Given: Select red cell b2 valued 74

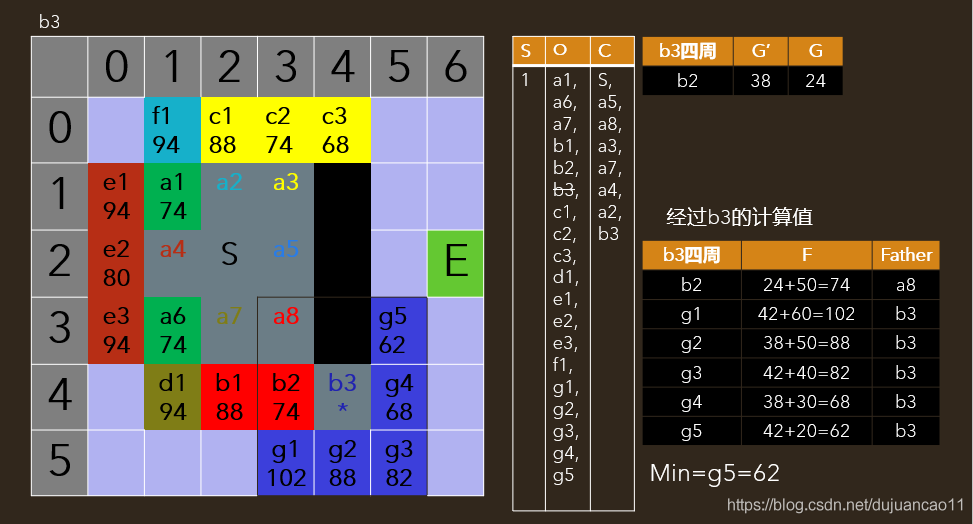Looking at the screenshot, I should [x=285, y=397].
